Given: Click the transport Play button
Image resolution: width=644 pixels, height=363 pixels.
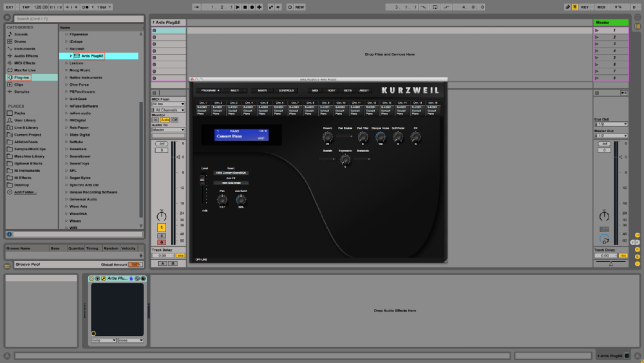Looking at the screenshot, I should pos(237,6).
